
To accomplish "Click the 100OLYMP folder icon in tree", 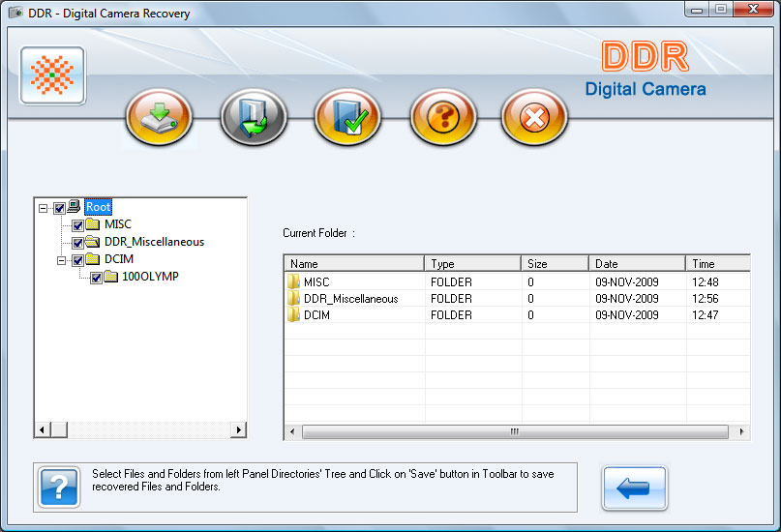I will click(x=110, y=277).
